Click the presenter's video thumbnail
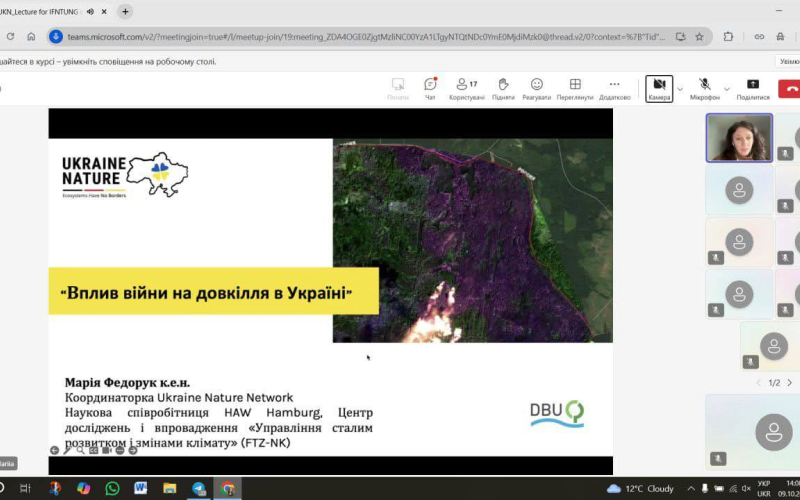The image size is (800, 500). tap(739, 137)
